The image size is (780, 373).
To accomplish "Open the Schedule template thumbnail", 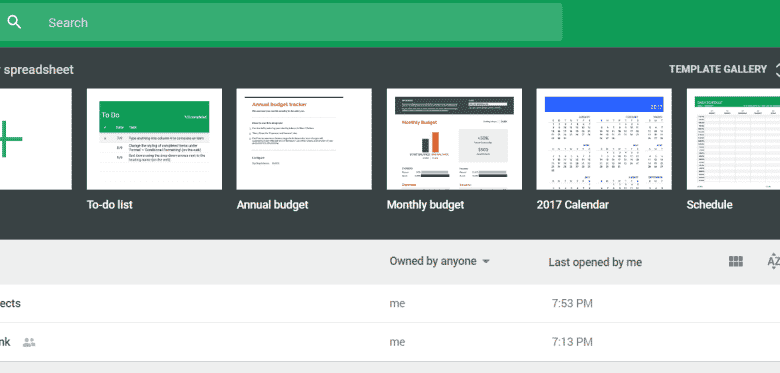I will point(733,139).
